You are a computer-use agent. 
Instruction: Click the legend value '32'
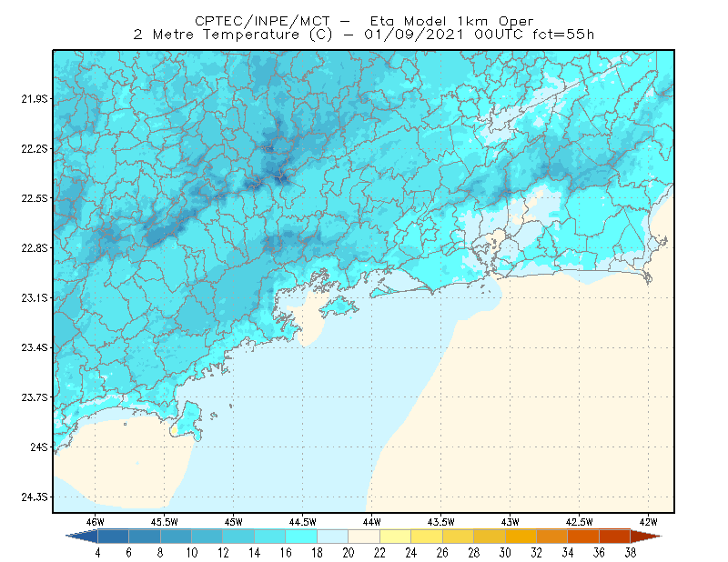click(536, 553)
